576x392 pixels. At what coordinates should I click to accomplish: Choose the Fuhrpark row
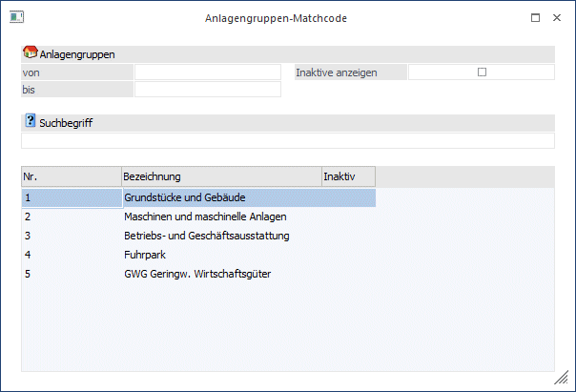click(x=145, y=256)
